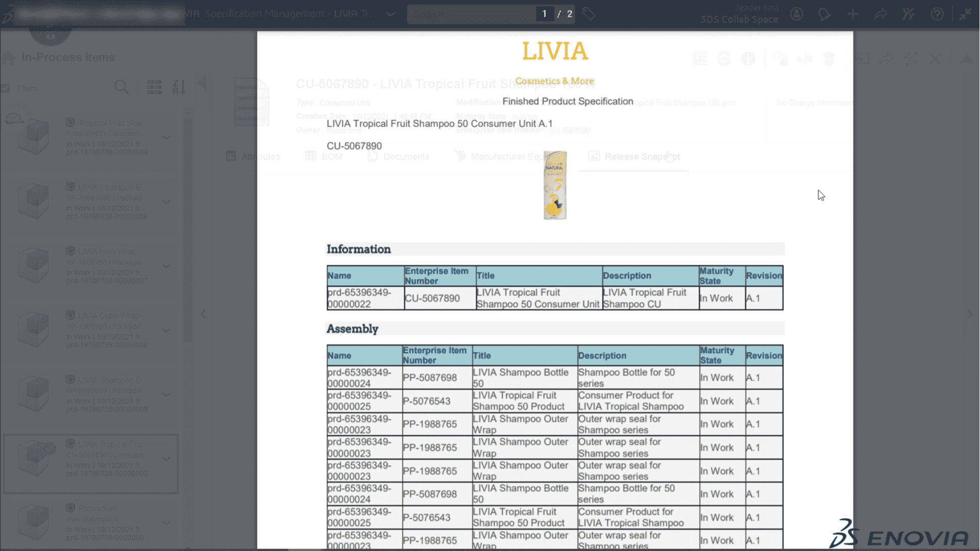This screenshot has height=551, width=980.
Task: Click the relations network icon in item toolbar
Action: [x=911, y=59]
